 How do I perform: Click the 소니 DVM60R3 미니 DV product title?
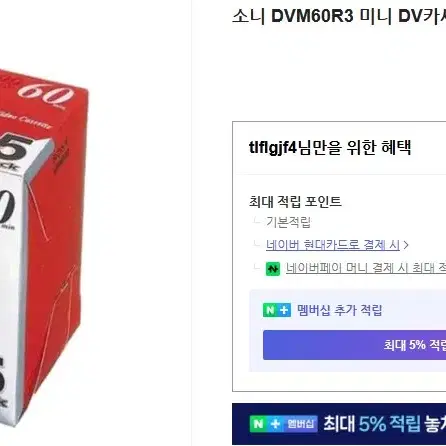[x=339, y=16]
